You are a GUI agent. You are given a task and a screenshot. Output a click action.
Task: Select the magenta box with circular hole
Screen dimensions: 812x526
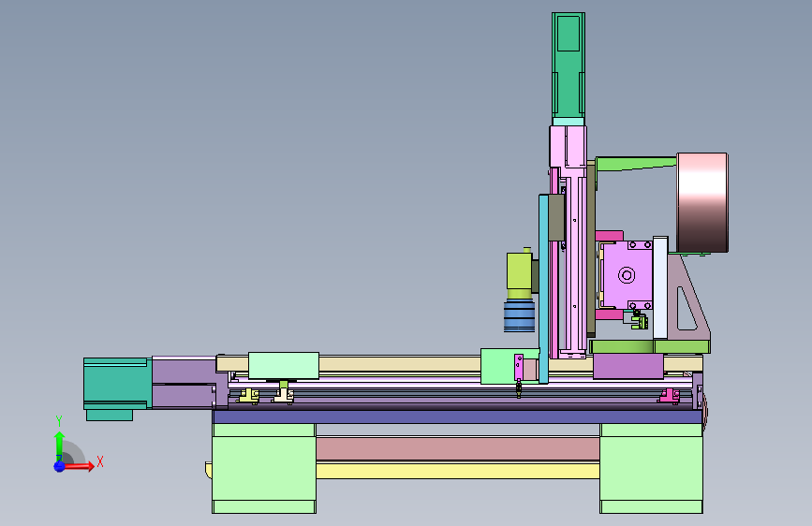tap(627, 275)
